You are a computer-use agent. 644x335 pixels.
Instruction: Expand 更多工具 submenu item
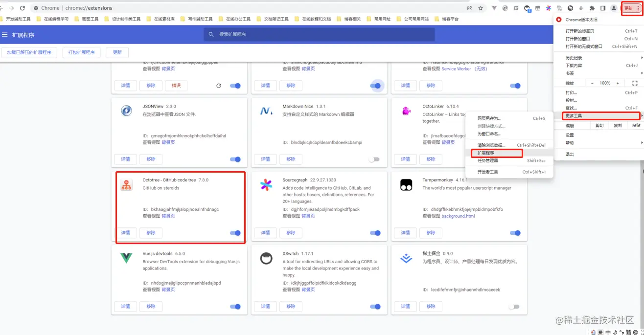tap(598, 116)
